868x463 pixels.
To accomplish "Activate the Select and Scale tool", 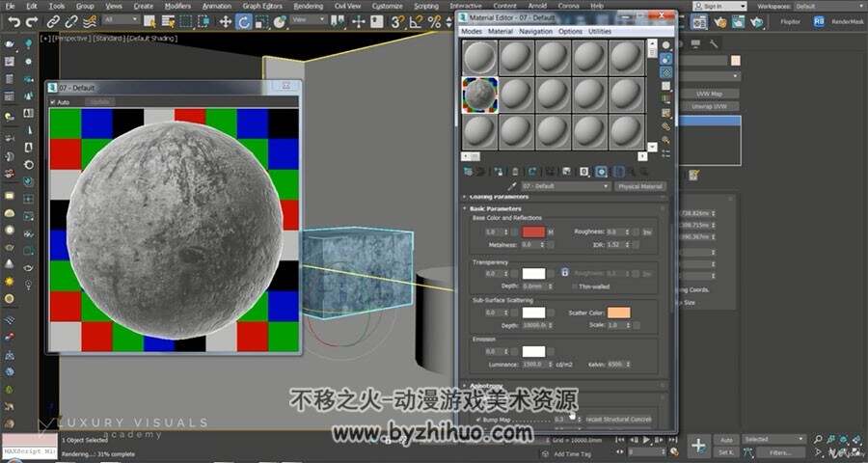I will [x=261, y=21].
